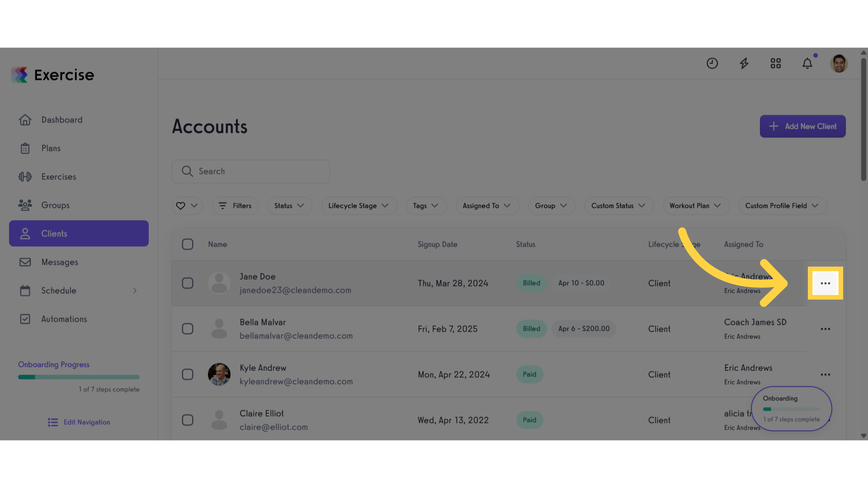
Task: Click Jane Doe's avatar placeholder
Action: [x=219, y=283]
